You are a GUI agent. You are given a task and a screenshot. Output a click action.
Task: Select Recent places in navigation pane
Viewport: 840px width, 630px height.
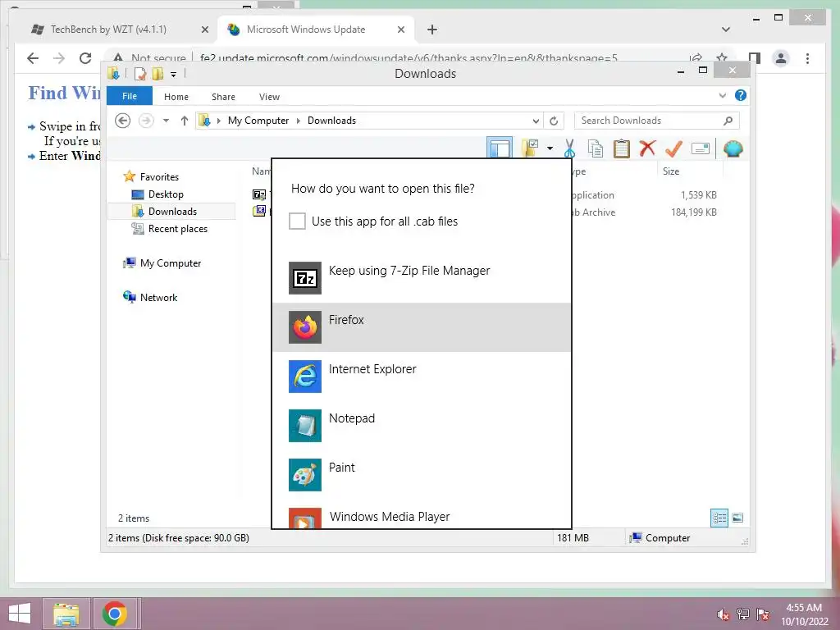click(x=177, y=229)
